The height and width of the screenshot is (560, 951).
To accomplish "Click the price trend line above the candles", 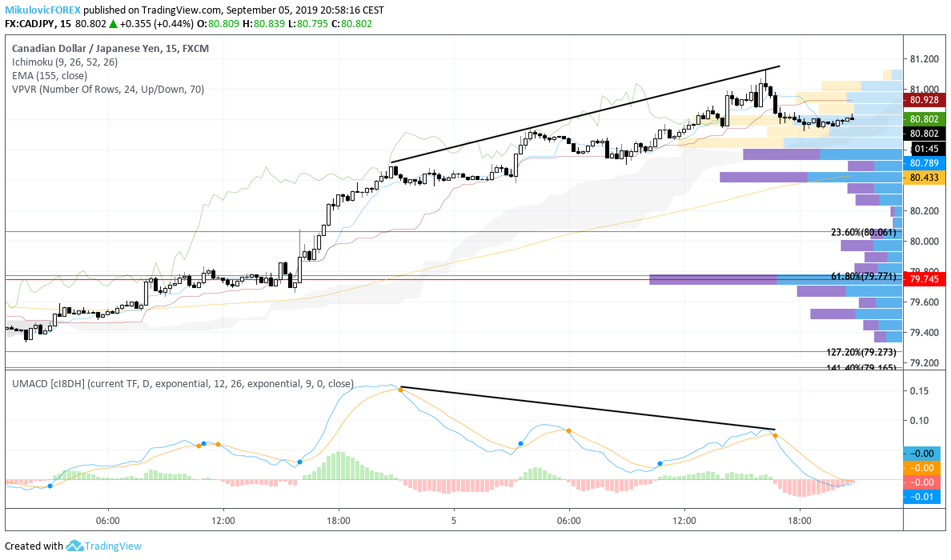I will coord(585,114).
